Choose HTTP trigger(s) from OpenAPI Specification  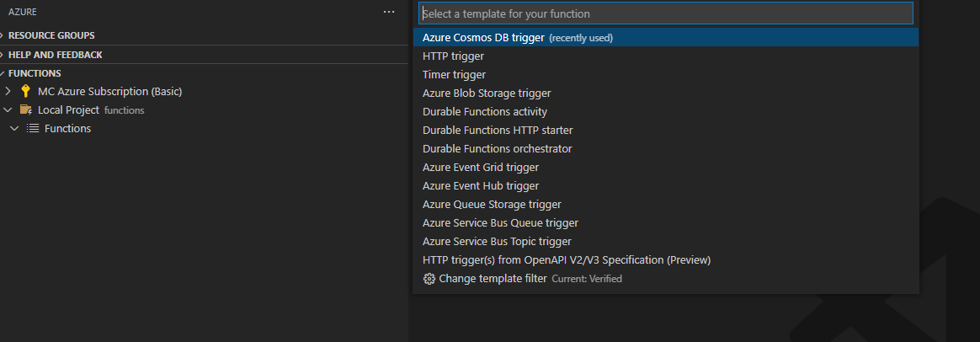[567, 260]
